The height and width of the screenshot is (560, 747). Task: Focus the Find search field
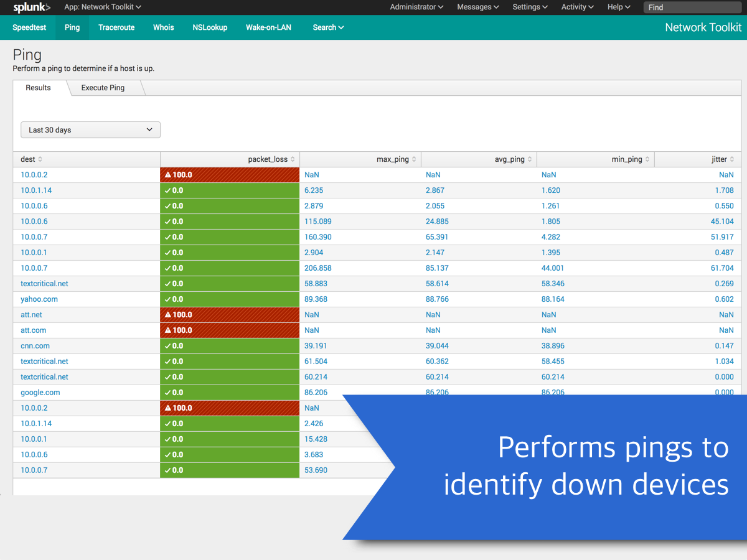[x=693, y=7]
